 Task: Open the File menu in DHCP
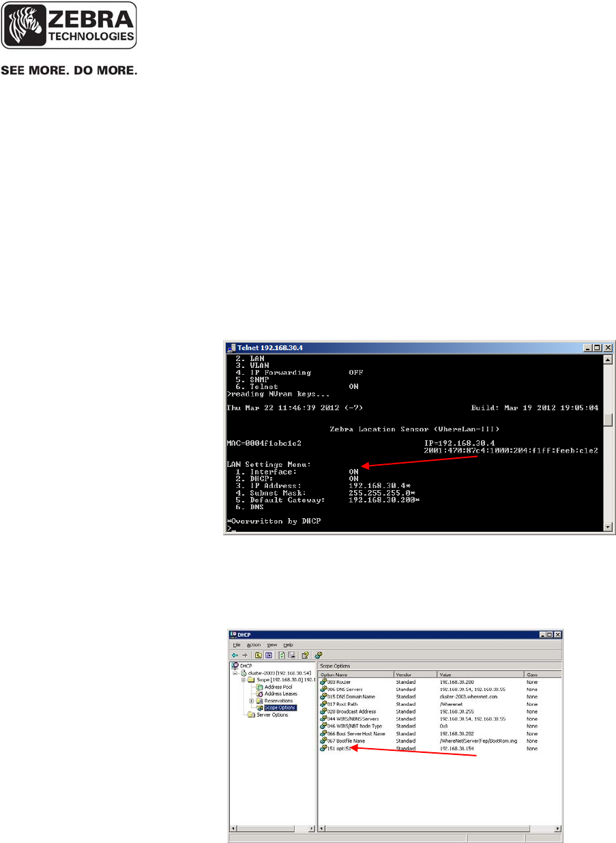[237, 645]
